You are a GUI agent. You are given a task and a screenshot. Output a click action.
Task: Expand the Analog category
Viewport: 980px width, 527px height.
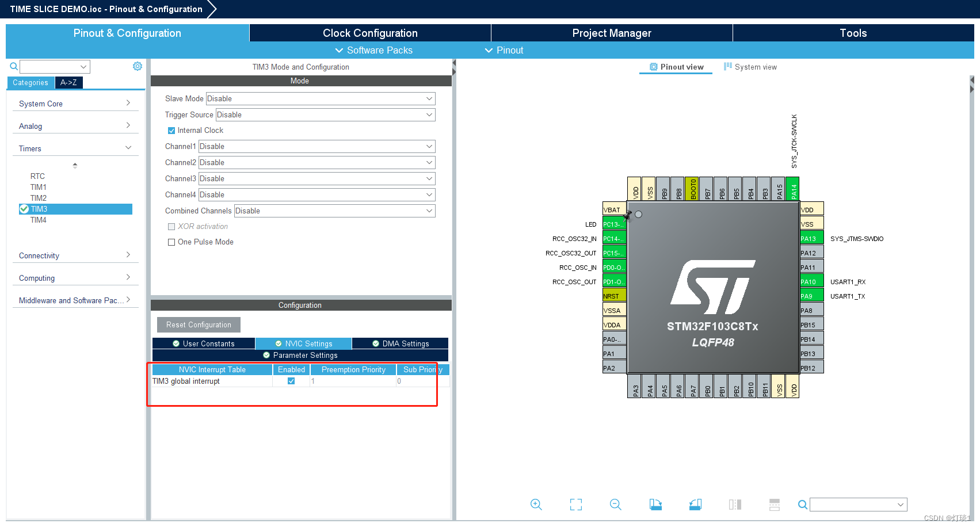click(75, 126)
